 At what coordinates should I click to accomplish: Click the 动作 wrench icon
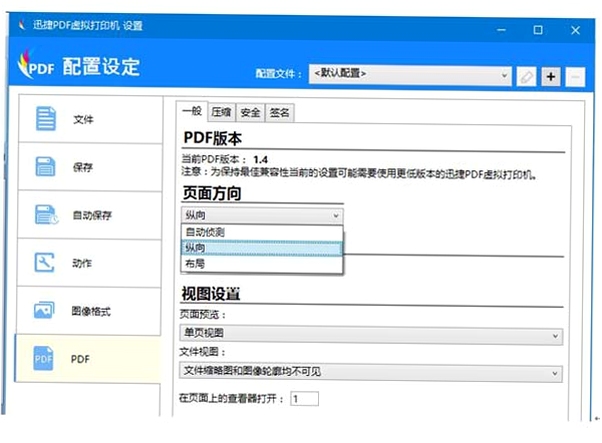click(x=45, y=262)
